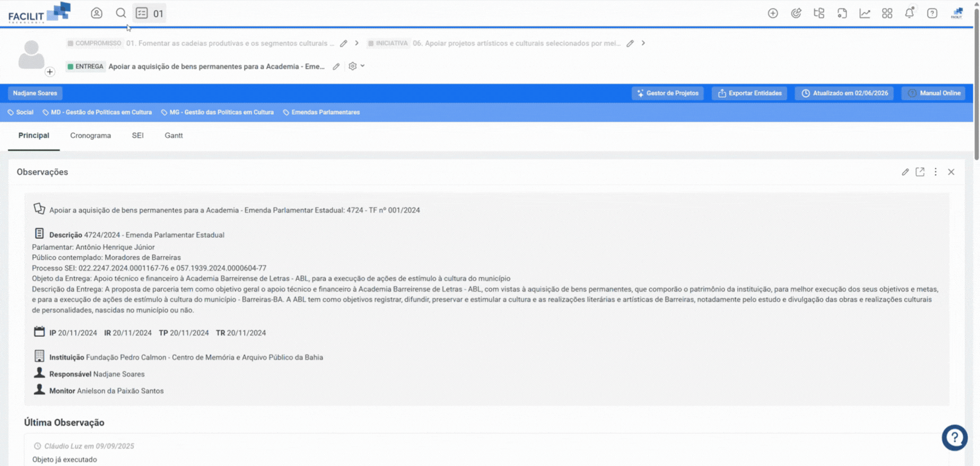Select MG - Gestão das Políticas em Cultura tag

[217, 112]
